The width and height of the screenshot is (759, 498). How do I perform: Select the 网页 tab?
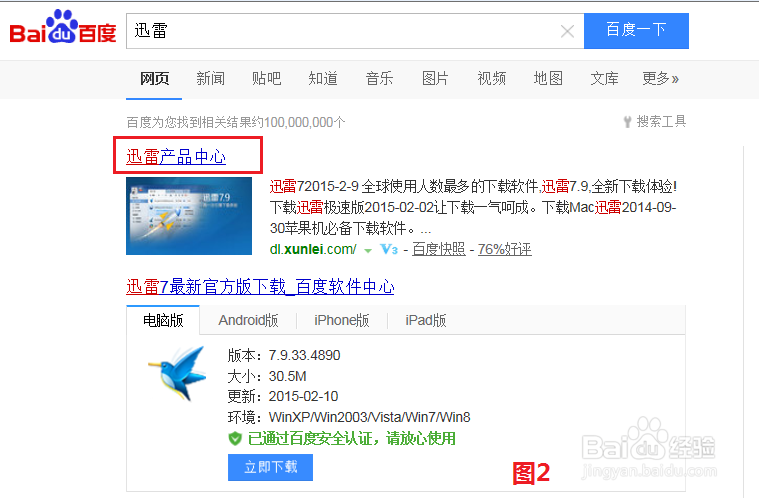154,78
